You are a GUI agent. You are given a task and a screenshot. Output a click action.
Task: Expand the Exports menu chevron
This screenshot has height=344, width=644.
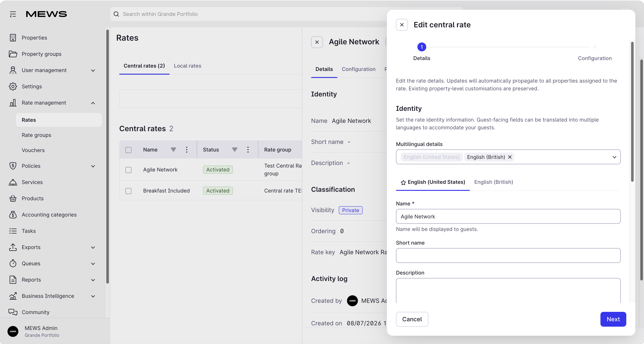point(93,247)
